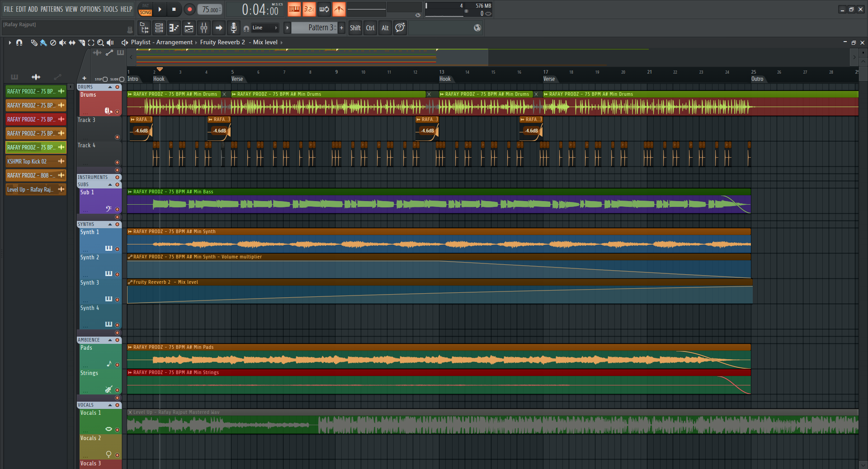Select the Zoom tool in playlist toolbar
The height and width of the screenshot is (469, 868).
click(100, 42)
